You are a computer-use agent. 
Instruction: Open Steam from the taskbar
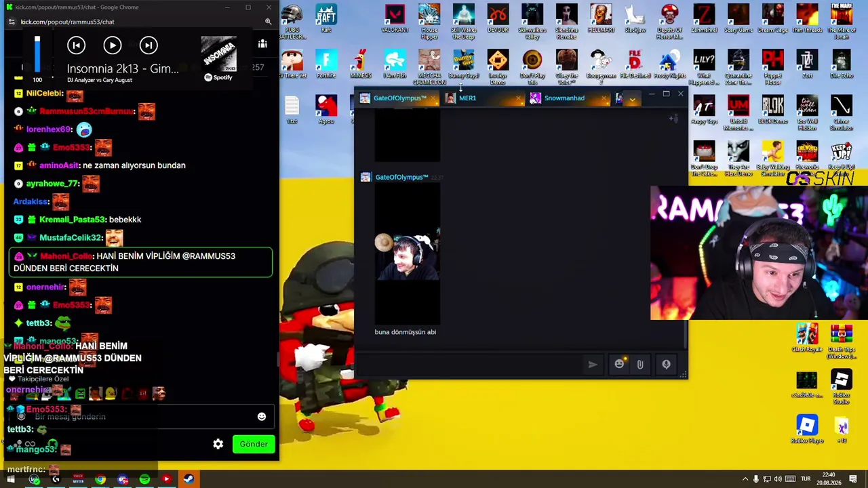[x=188, y=480]
